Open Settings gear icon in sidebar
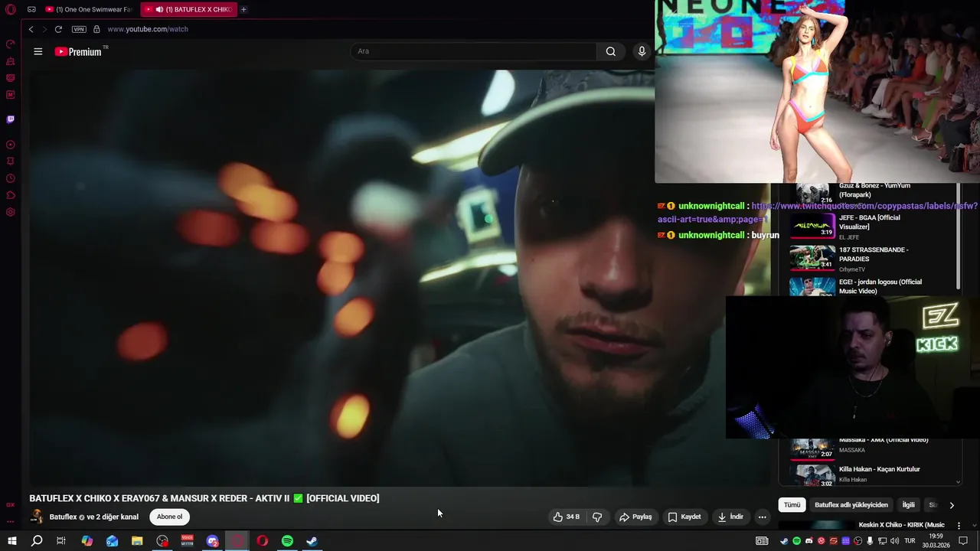Image resolution: width=980 pixels, height=551 pixels. [x=11, y=212]
